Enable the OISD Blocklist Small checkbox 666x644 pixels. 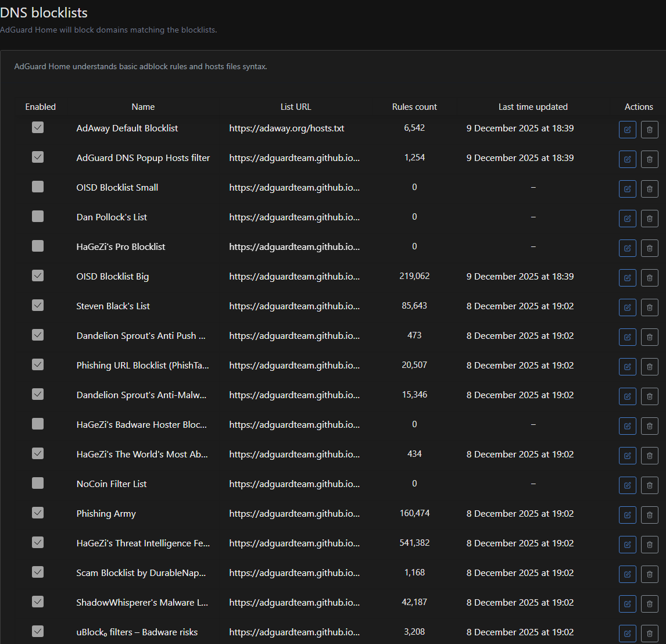38,187
